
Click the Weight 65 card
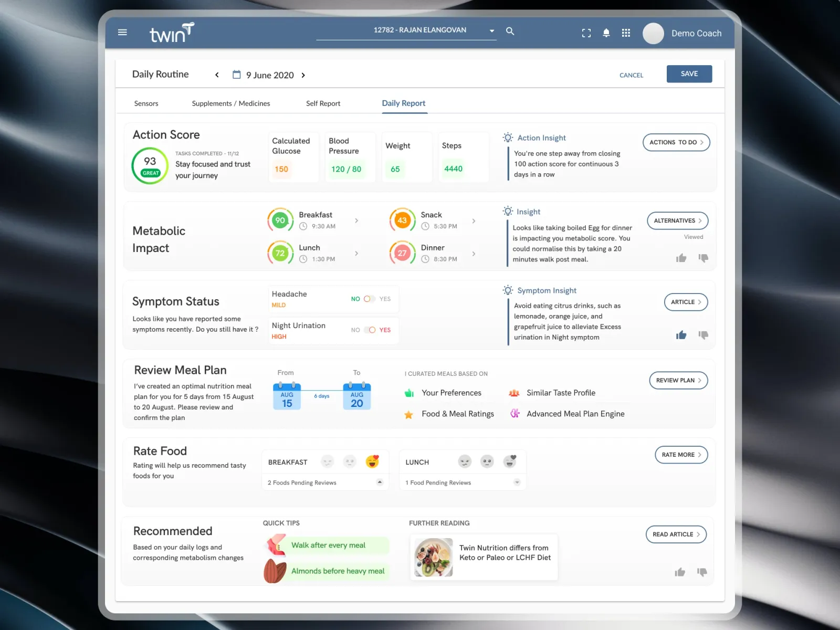tap(407, 157)
